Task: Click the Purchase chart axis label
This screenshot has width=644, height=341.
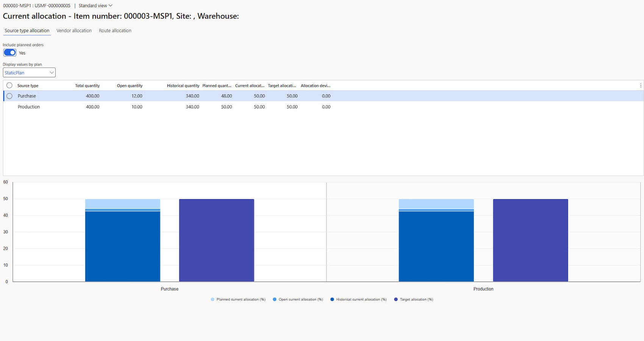Action: (x=169, y=289)
